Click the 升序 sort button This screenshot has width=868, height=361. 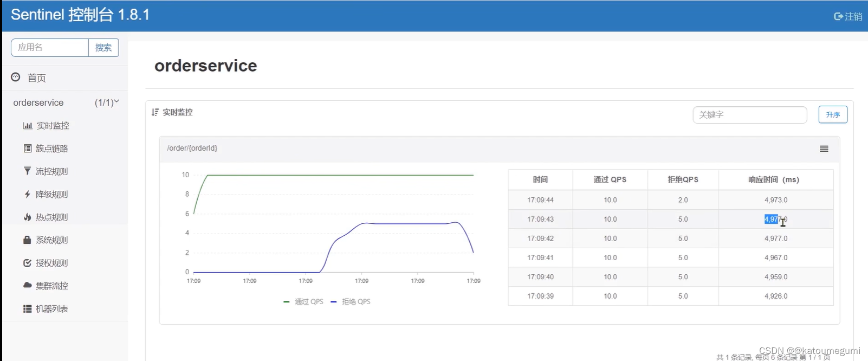pyautogui.click(x=833, y=114)
